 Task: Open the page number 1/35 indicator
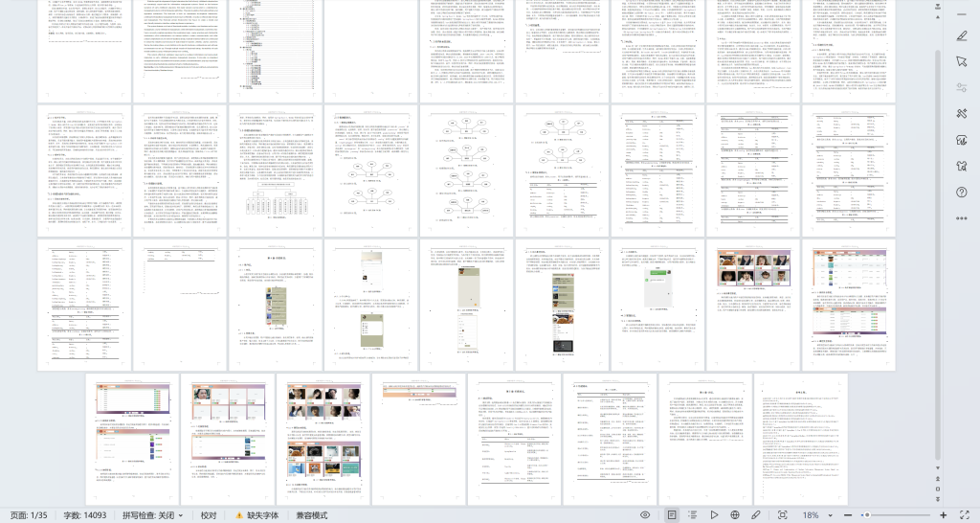pos(29,515)
